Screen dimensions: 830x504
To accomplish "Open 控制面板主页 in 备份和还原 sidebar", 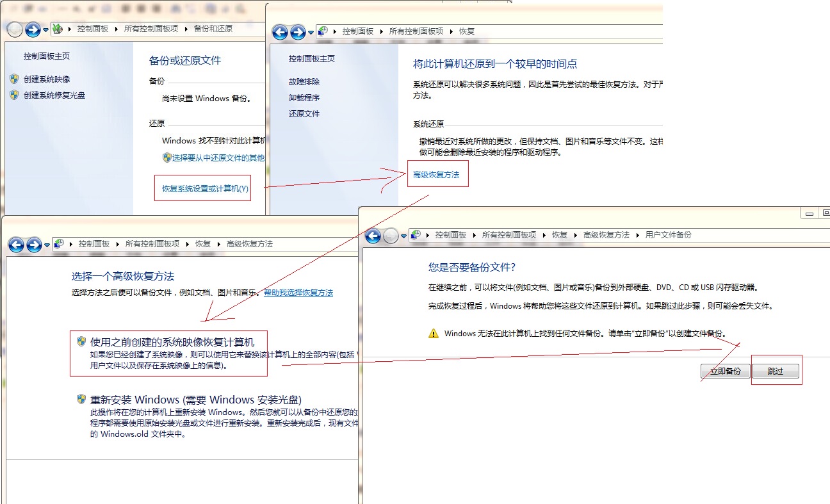I will pyautogui.click(x=47, y=56).
